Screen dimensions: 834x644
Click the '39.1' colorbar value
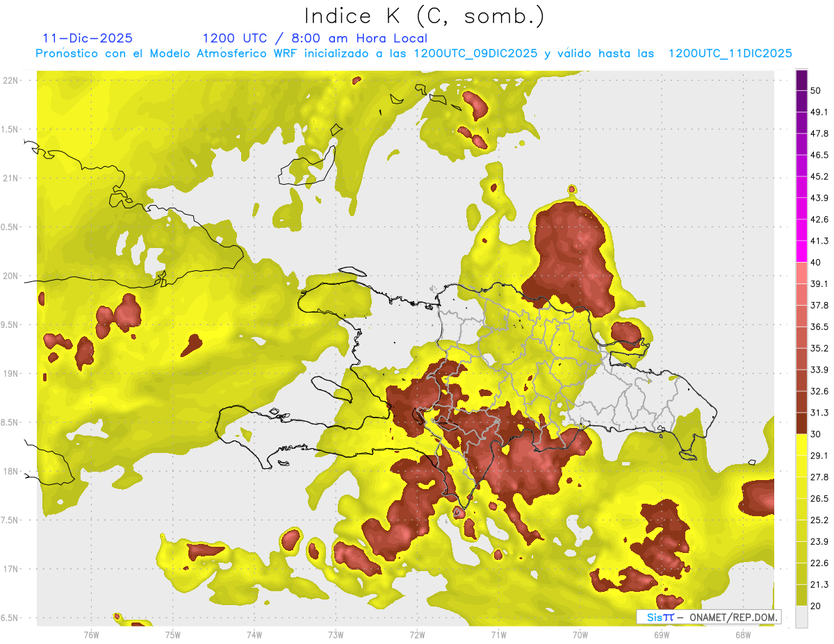pos(819,284)
